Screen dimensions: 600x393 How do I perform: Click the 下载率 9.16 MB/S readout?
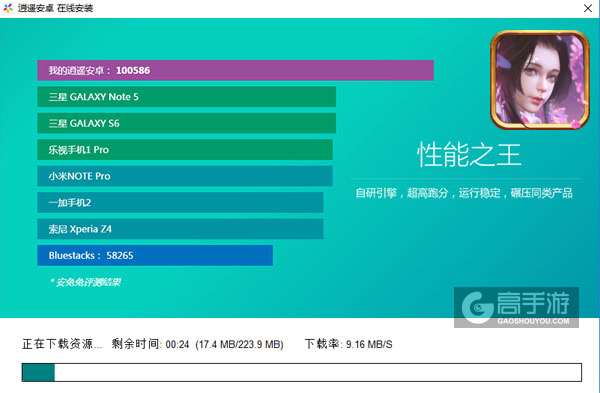click(x=349, y=344)
